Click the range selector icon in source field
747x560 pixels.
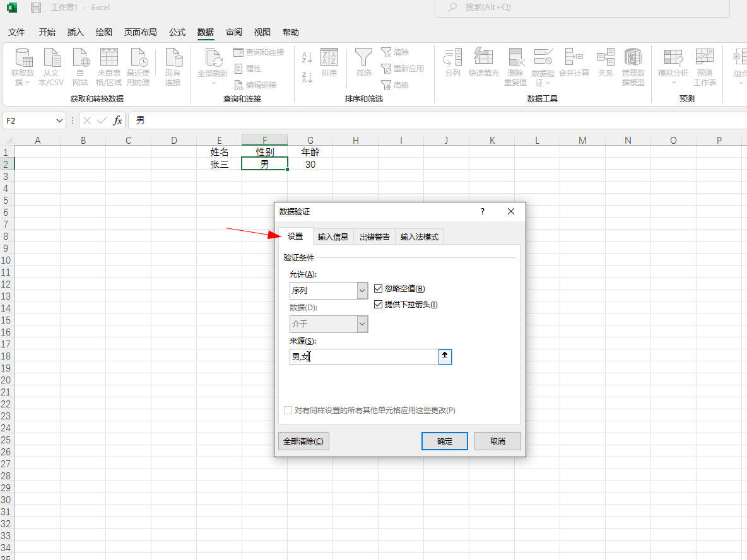coord(445,357)
